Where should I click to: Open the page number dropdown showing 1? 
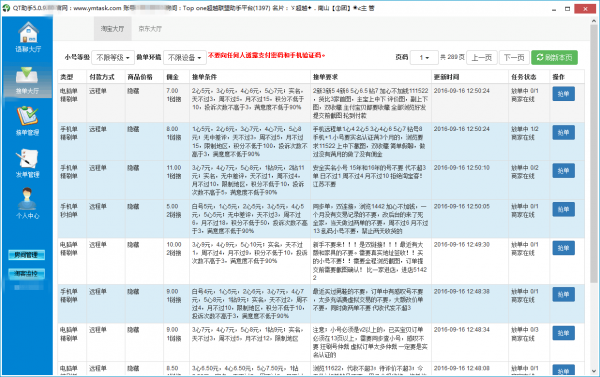(x=424, y=57)
